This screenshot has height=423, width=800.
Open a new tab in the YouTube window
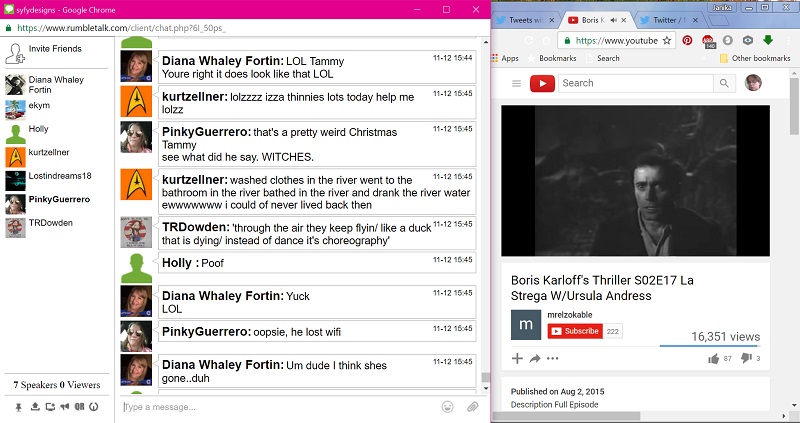(x=719, y=20)
